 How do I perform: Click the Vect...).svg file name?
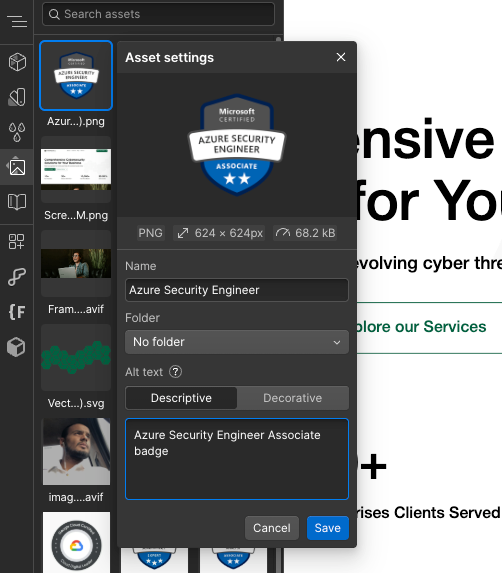click(76, 403)
